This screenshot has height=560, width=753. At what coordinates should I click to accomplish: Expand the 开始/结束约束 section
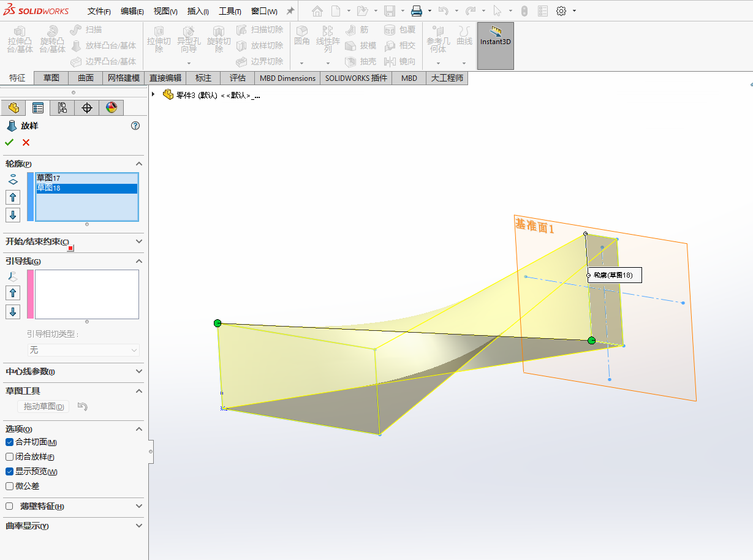click(x=138, y=241)
